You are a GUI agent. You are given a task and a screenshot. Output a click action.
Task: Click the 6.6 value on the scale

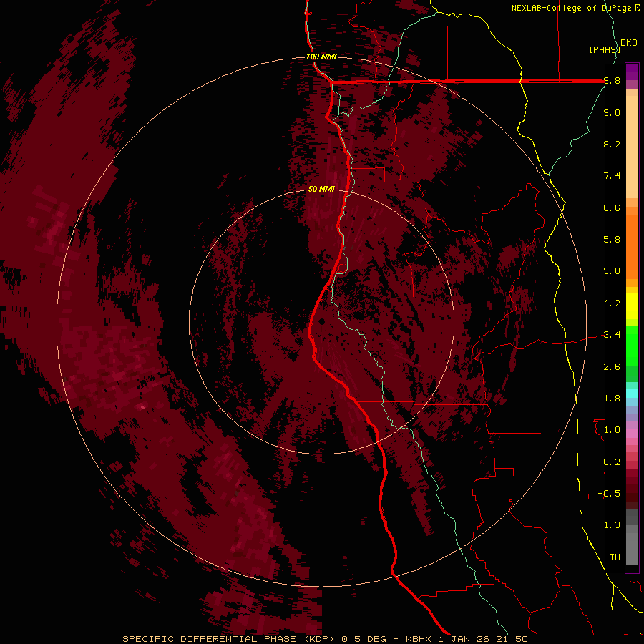click(612, 208)
